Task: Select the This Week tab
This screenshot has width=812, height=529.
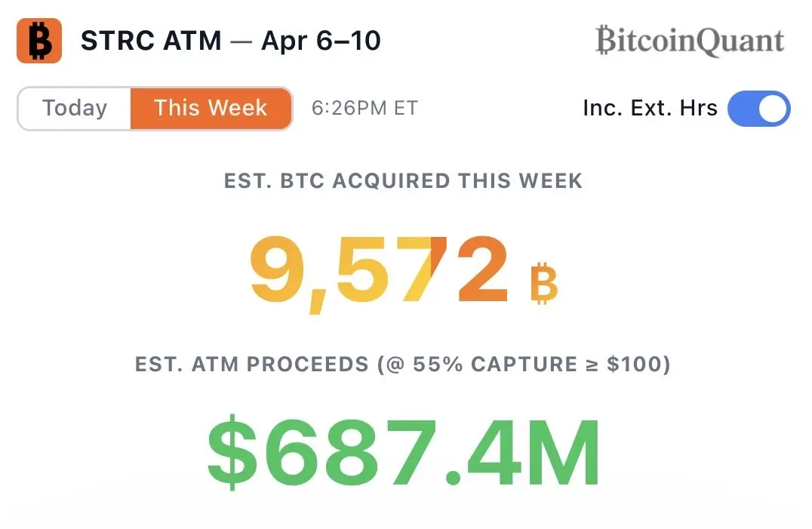Action: point(211,108)
